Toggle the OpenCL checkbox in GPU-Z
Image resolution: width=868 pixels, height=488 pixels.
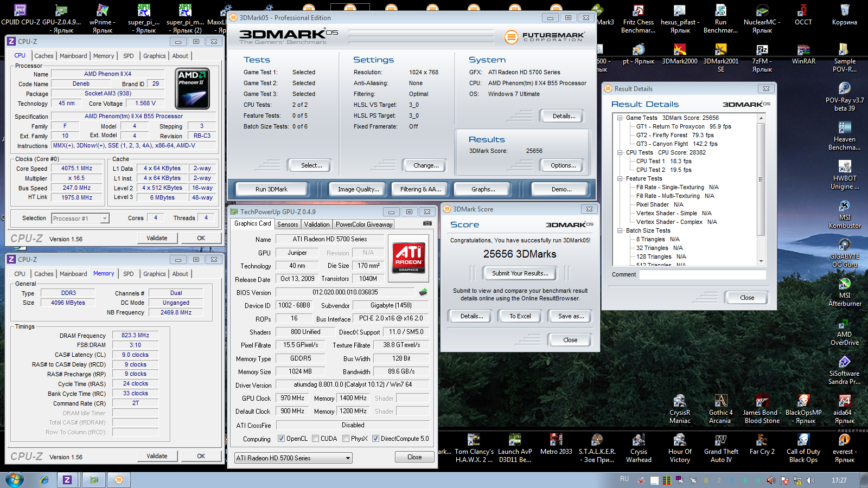click(281, 439)
